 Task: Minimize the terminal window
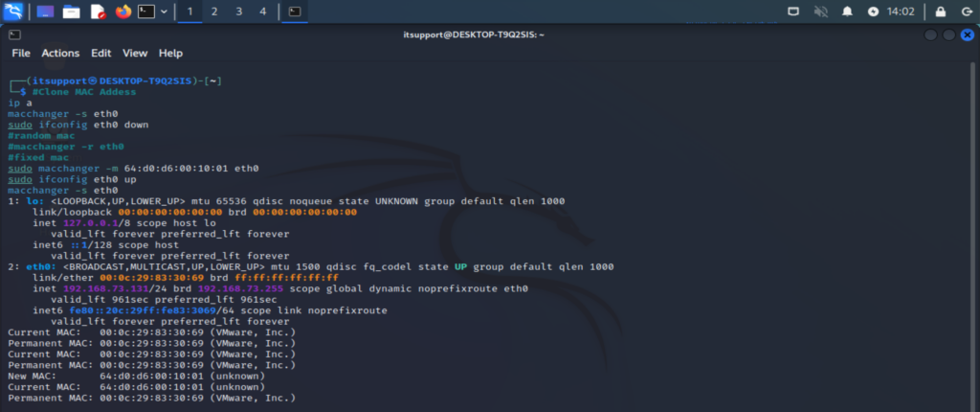point(930,35)
